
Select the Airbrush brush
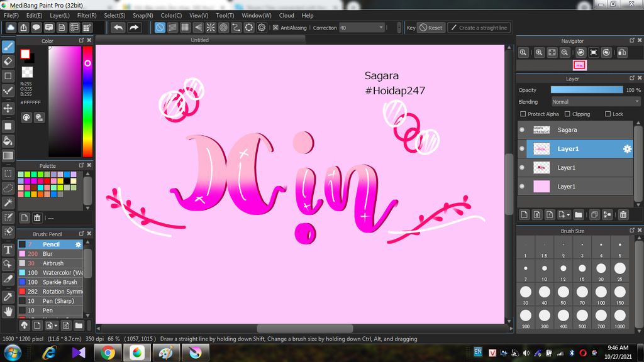pyautogui.click(x=50, y=263)
